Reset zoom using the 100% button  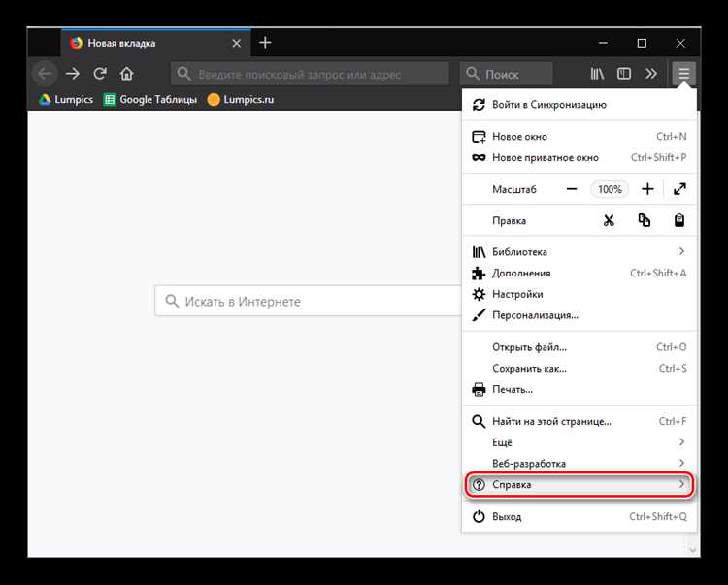(x=610, y=189)
